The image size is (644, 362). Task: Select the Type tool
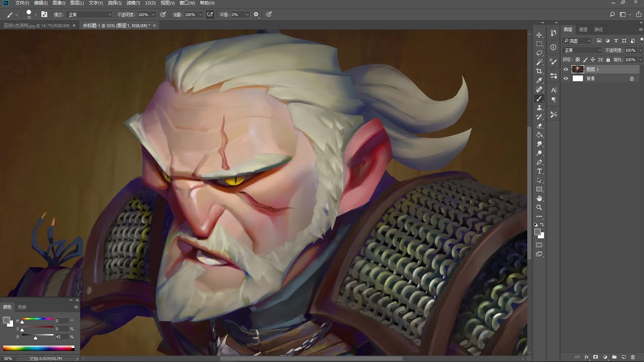pos(539,171)
